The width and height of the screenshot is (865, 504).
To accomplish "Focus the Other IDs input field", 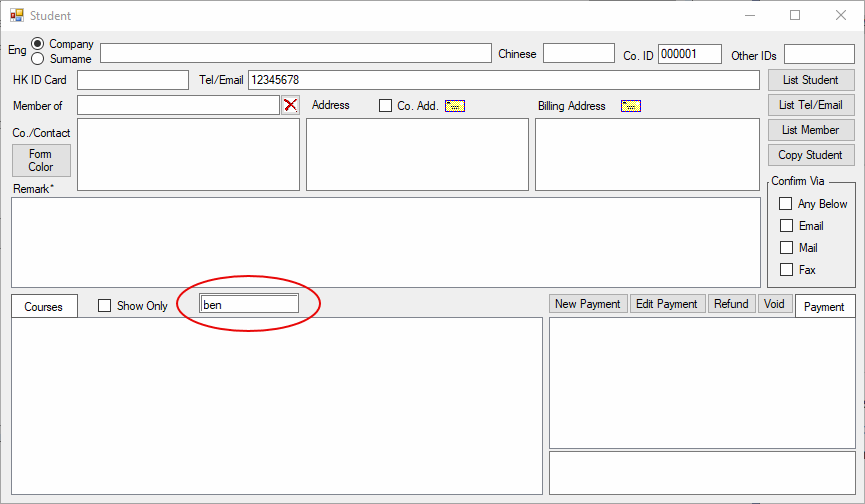I will (x=819, y=54).
